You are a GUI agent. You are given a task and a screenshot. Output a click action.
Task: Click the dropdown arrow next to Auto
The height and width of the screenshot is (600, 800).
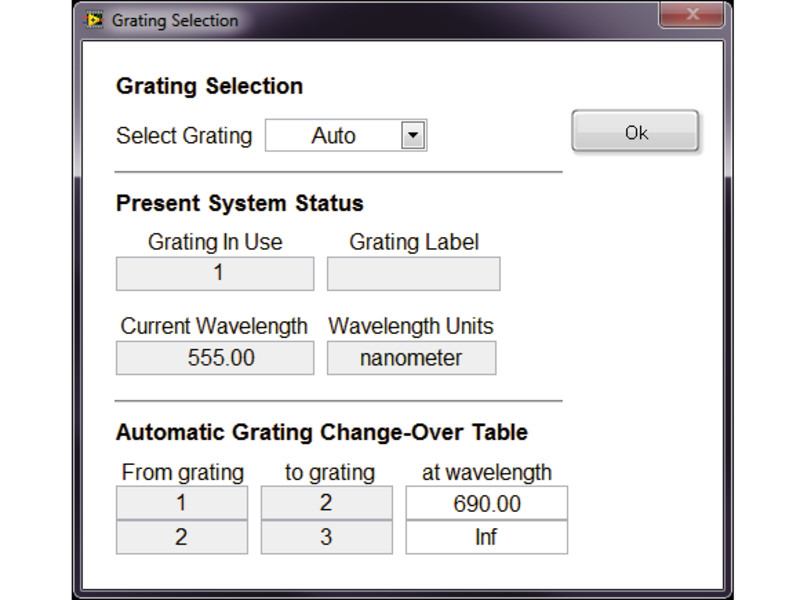click(x=411, y=135)
